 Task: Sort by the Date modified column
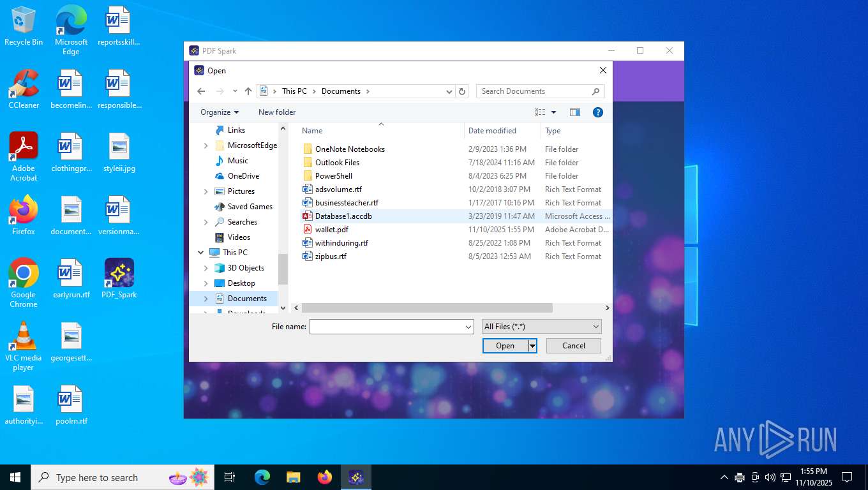pos(502,131)
